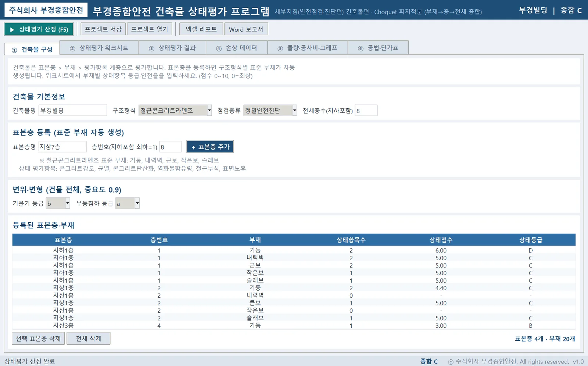
Task: Run 상태평가 산정 (F5) button
Action: click(x=39, y=29)
